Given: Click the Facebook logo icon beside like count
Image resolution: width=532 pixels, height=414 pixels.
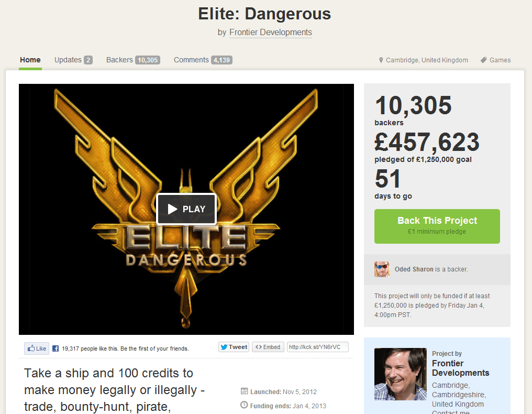Looking at the screenshot, I should point(56,348).
